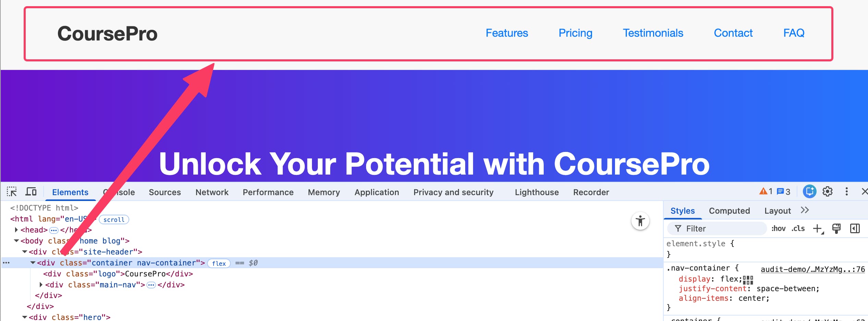Image resolution: width=868 pixels, height=321 pixels.
Task: Toggle element state with :hov
Action: pos(779,228)
